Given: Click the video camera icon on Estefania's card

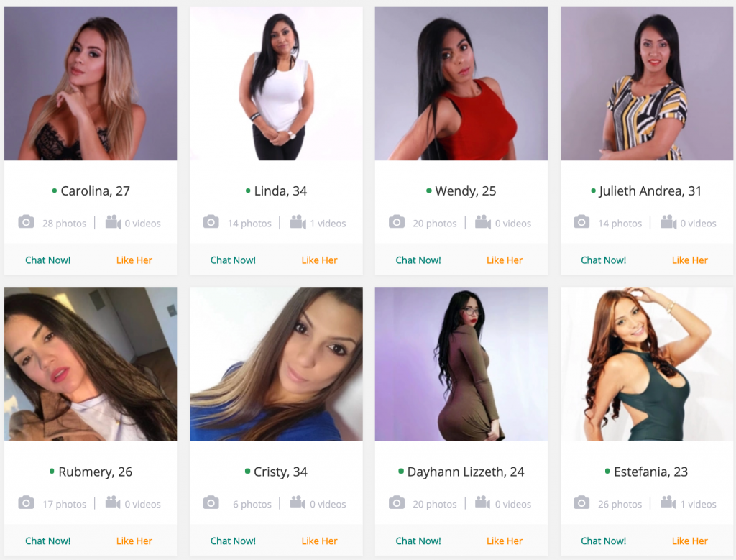Looking at the screenshot, I should [x=668, y=502].
